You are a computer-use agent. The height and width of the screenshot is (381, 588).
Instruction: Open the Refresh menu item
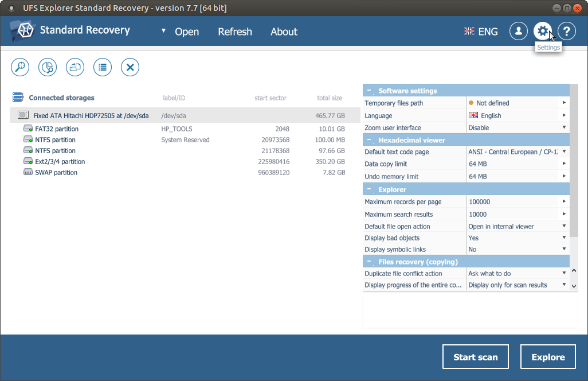point(235,32)
